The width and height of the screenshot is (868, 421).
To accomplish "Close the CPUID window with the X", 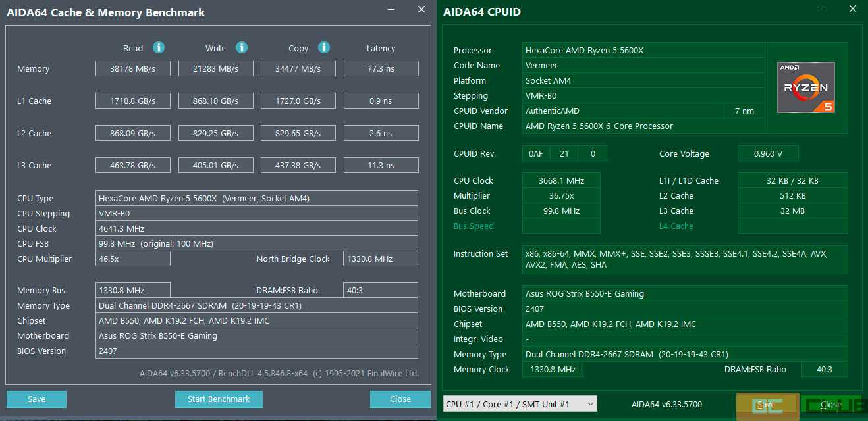I will (854, 9).
